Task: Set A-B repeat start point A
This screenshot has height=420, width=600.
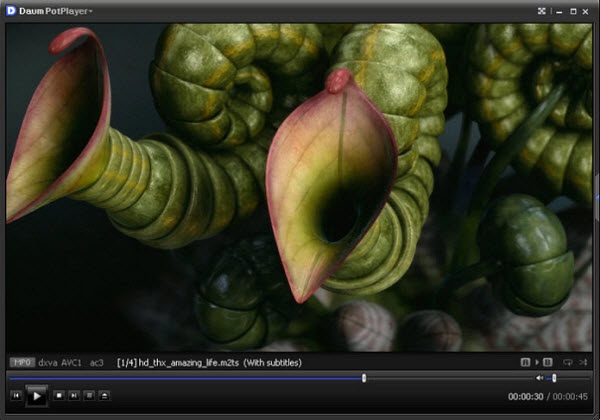Action: tap(526, 362)
